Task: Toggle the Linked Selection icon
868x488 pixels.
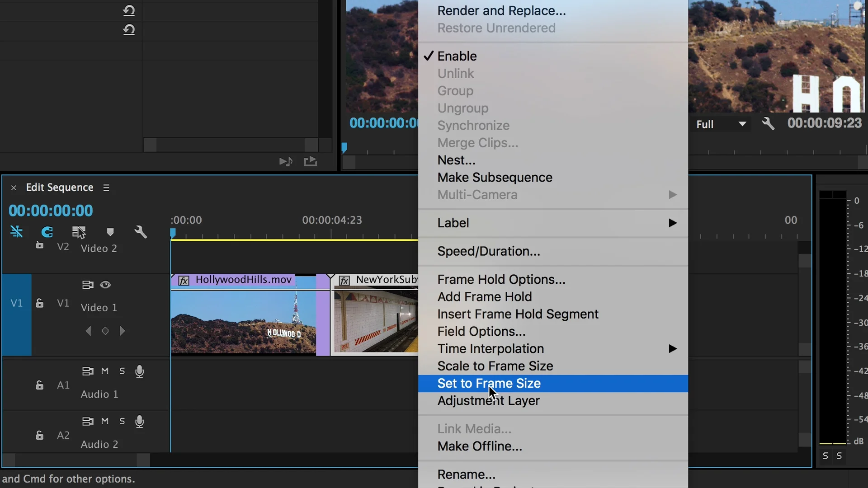Action: [79, 232]
